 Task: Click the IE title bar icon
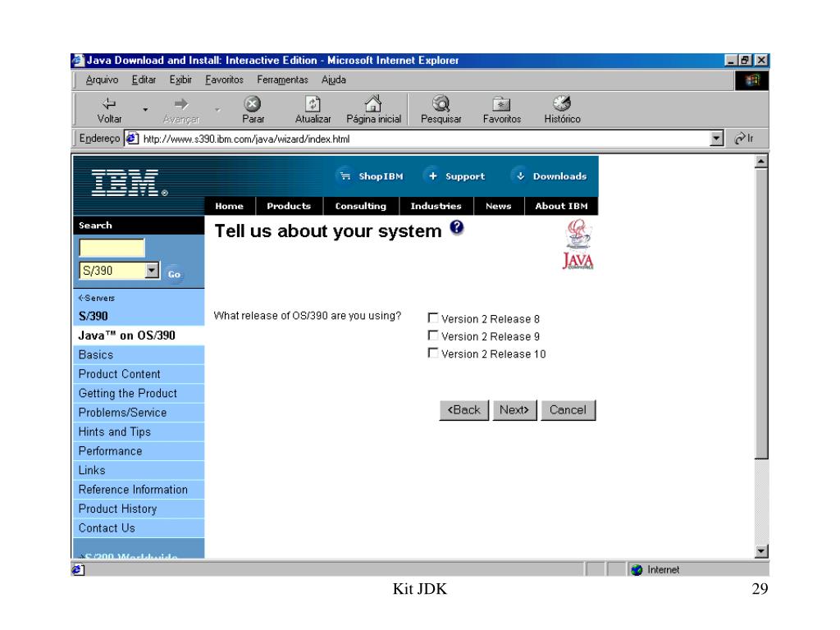[78, 60]
